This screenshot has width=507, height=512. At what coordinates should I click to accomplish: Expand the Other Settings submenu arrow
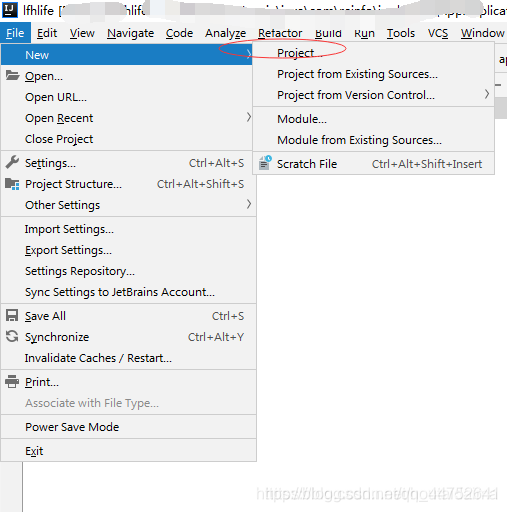coord(248,204)
